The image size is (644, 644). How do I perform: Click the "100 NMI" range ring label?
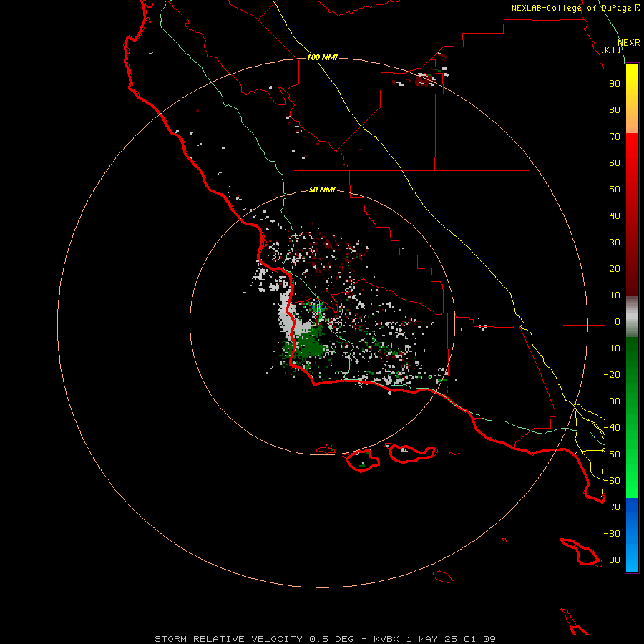[322, 57]
